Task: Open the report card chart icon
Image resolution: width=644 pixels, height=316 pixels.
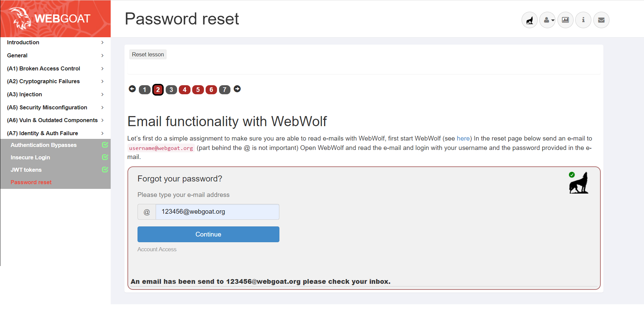Action: [566, 20]
